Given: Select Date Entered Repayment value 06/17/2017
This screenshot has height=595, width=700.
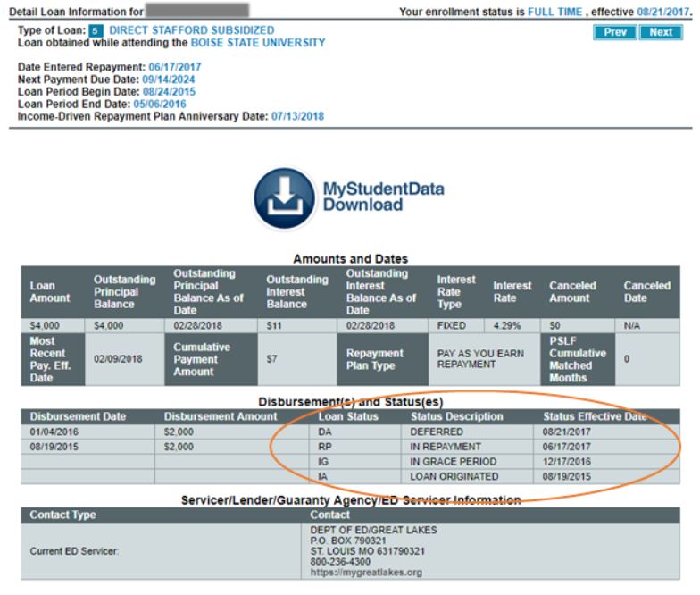Looking at the screenshot, I should point(175,67).
